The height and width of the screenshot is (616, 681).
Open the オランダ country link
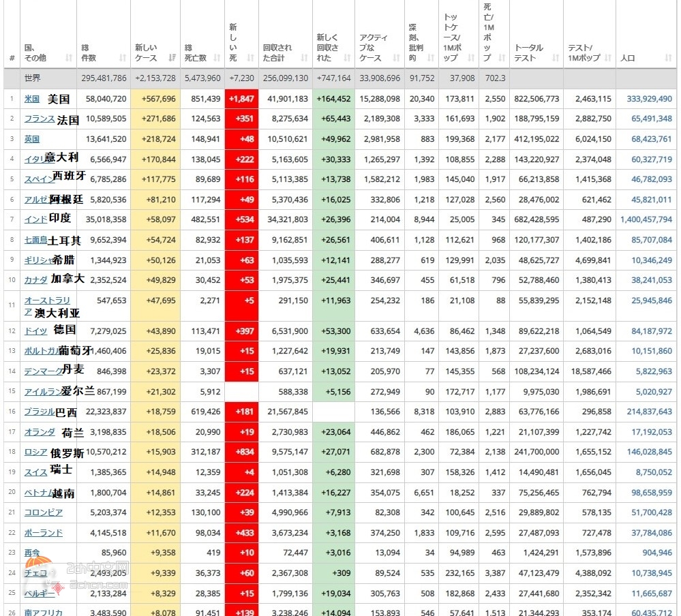point(40,432)
